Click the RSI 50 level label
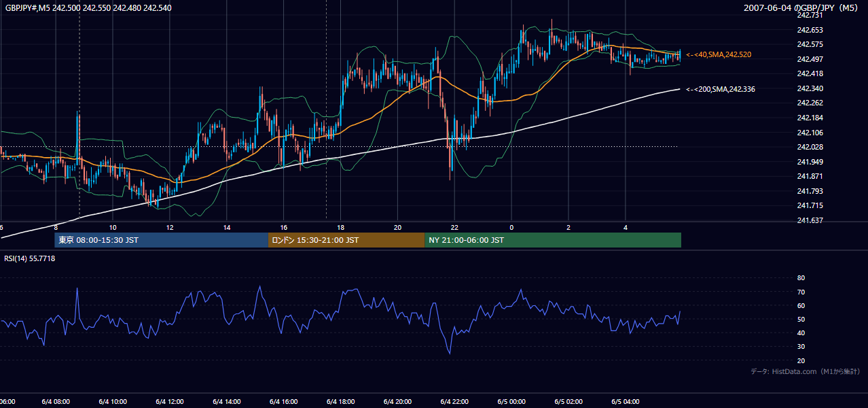This screenshot has width=868, height=408. pyautogui.click(x=801, y=319)
